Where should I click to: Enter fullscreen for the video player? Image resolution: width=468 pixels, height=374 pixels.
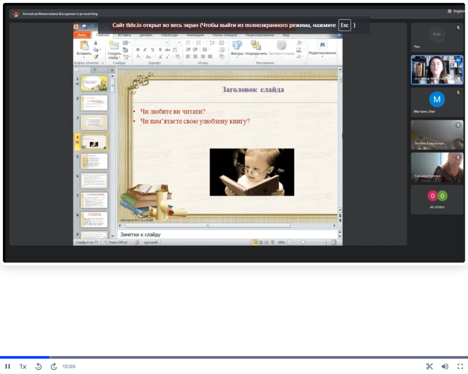pyautogui.click(x=460, y=366)
